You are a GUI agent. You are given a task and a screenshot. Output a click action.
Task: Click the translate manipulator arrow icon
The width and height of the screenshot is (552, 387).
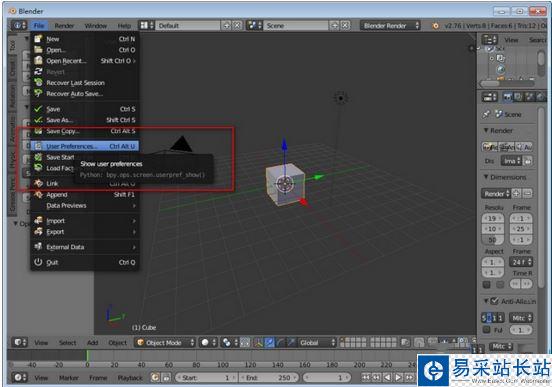tap(269, 342)
